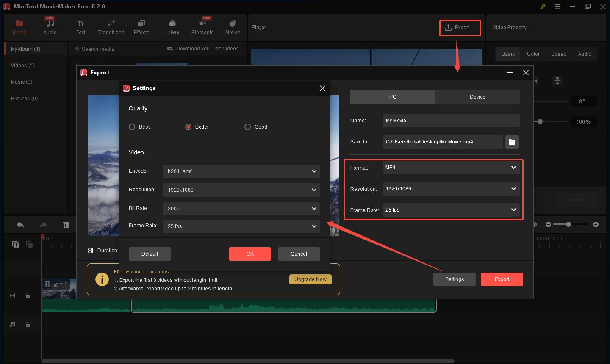Open the Text tool tab
The height and width of the screenshot is (364, 610).
click(80, 28)
